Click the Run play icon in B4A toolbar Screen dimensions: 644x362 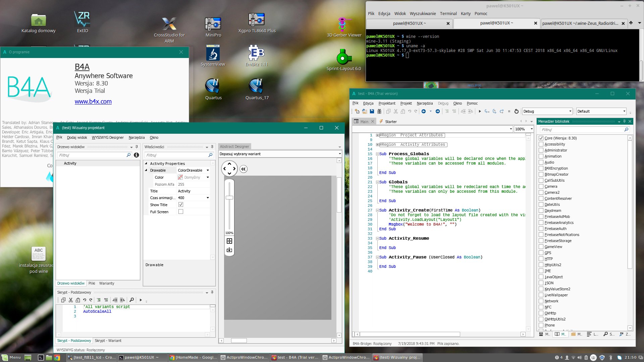click(x=480, y=111)
